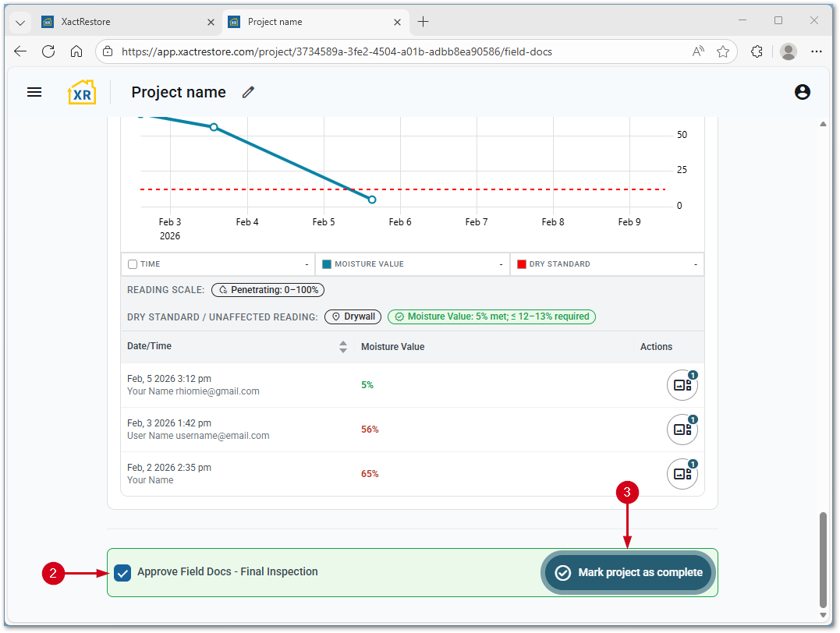This screenshot has width=840, height=633.
Task: Click the browser refresh icon
Action: click(x=48, y=51)
